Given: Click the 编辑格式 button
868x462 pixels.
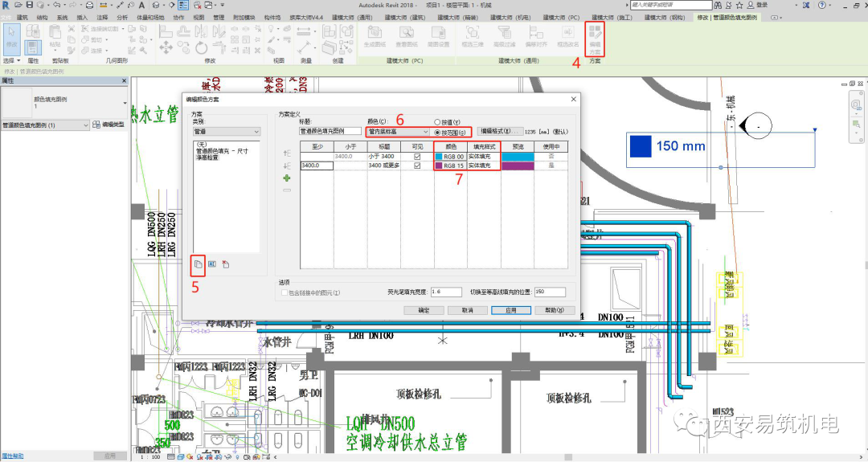Looking at the screenshot, I should coord(499,132).
